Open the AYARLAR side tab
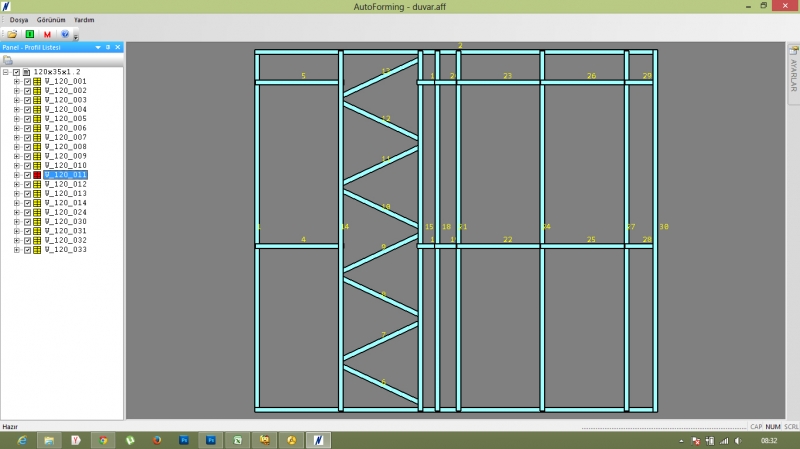 (x=793, y=74)
